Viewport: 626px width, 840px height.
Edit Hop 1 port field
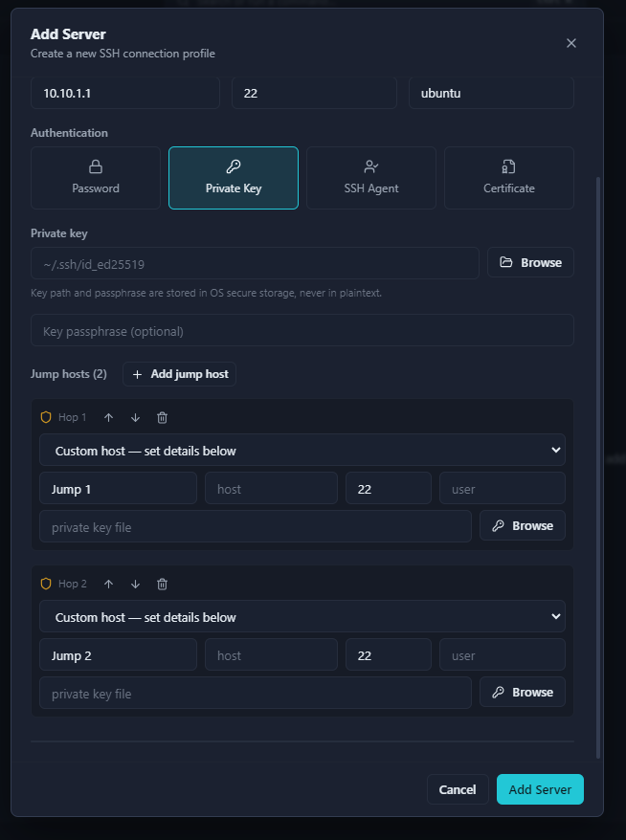(388, 489)
